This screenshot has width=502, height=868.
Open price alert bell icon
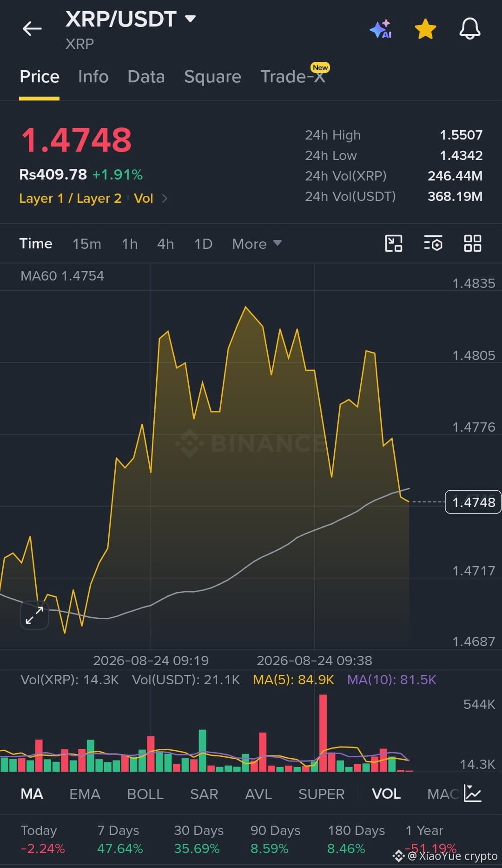[x=470, y=29]
